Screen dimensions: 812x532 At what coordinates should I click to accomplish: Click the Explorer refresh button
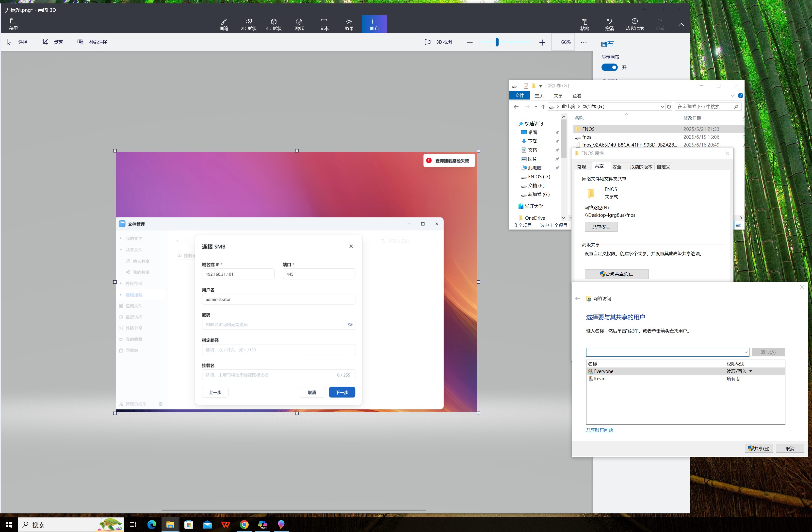669,106
